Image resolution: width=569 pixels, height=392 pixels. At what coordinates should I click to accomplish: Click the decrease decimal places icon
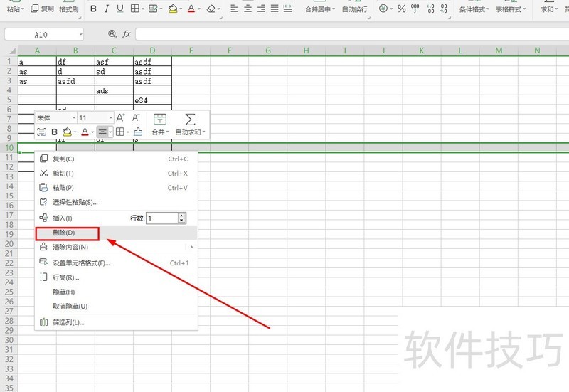click(443, 9)
